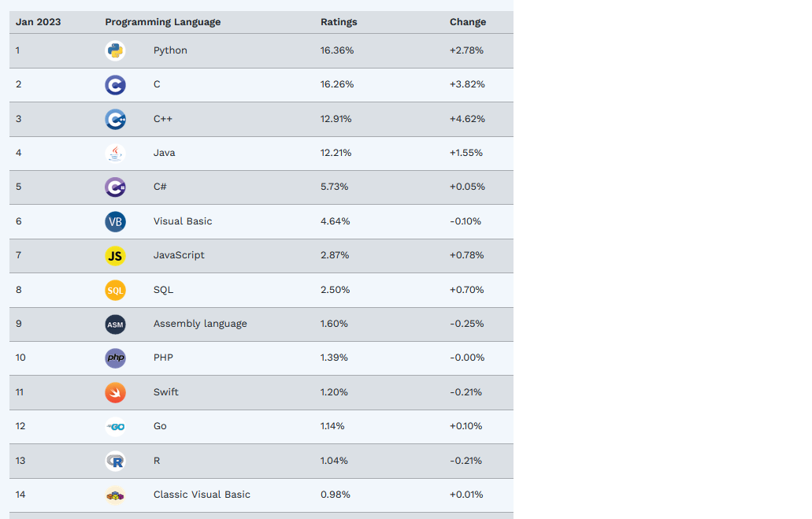Viewport: 812px width, 519px height.
Task: Select the Classic Visual Basic icon
Action: [115, 495]
